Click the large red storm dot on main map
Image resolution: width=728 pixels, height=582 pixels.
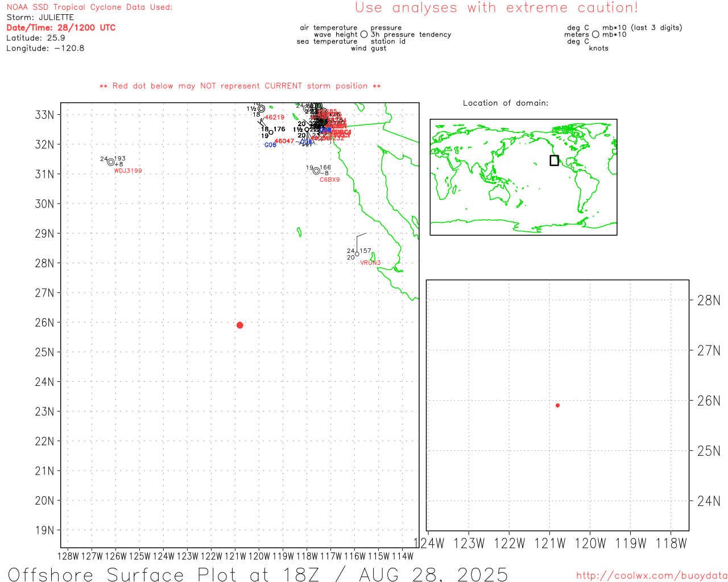239,325
